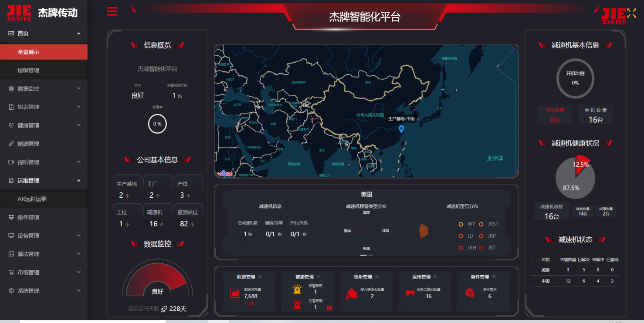
Task: Click the red camera icon under 视听管理
Action: [352, 294]
